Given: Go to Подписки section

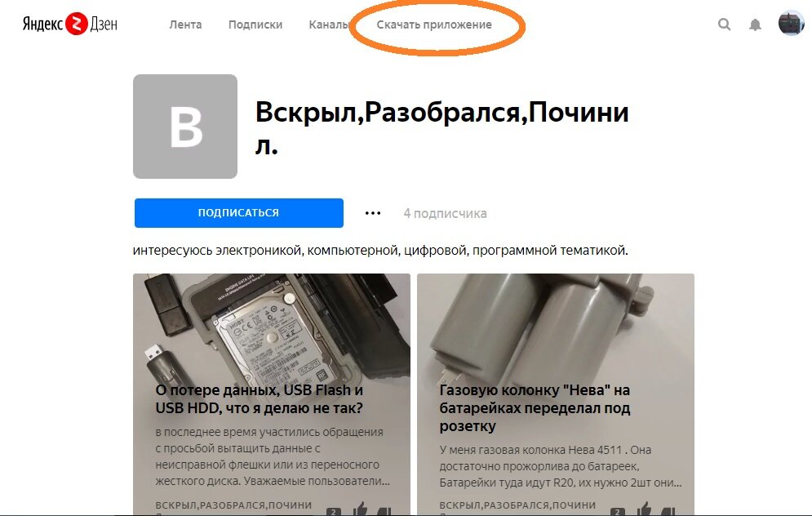Looking at the screenshot, I should (x=255, y=24).
